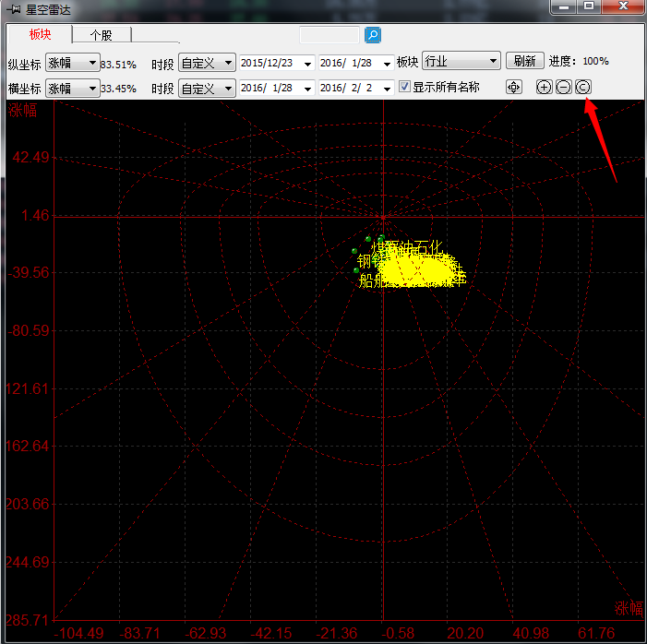Click the search text input field

tap(329, 35)
